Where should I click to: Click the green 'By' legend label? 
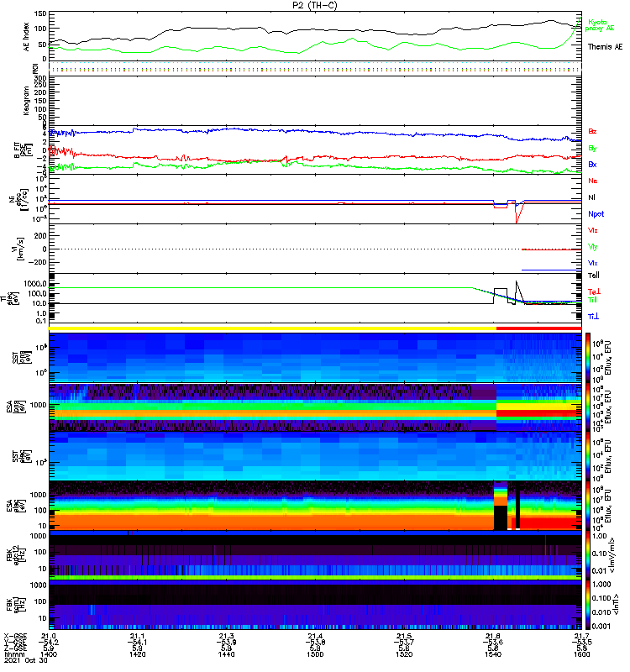pyautogui.click(x=592, y=149)
